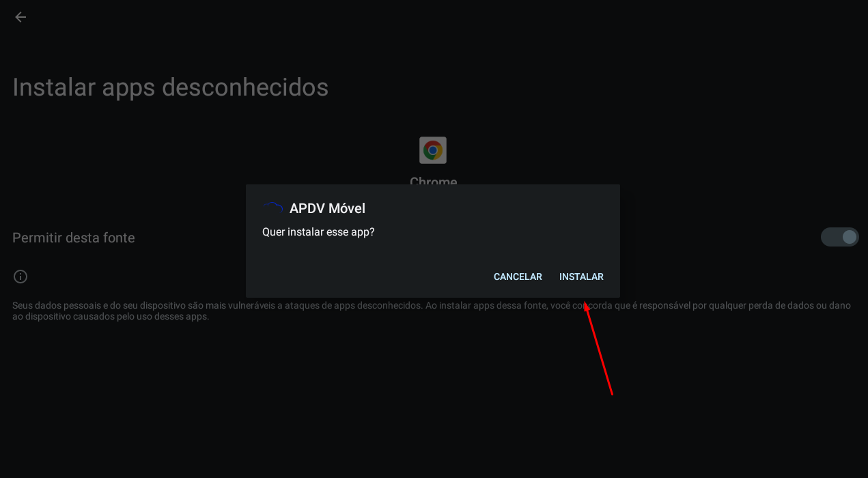Image resolution: width=868 pixels, height=478 pixels.
Task: Click the word Móvel in the dialog title
Action: tap(347, 208)
